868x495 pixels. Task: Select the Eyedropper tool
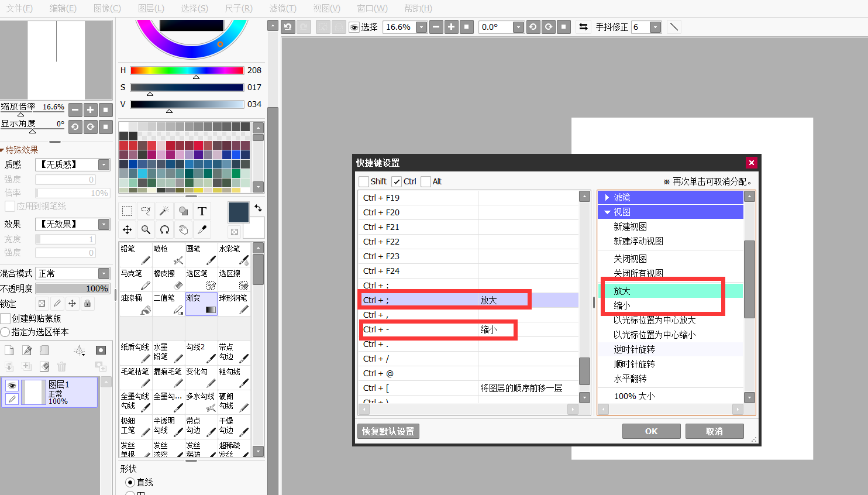pos(202,230)
